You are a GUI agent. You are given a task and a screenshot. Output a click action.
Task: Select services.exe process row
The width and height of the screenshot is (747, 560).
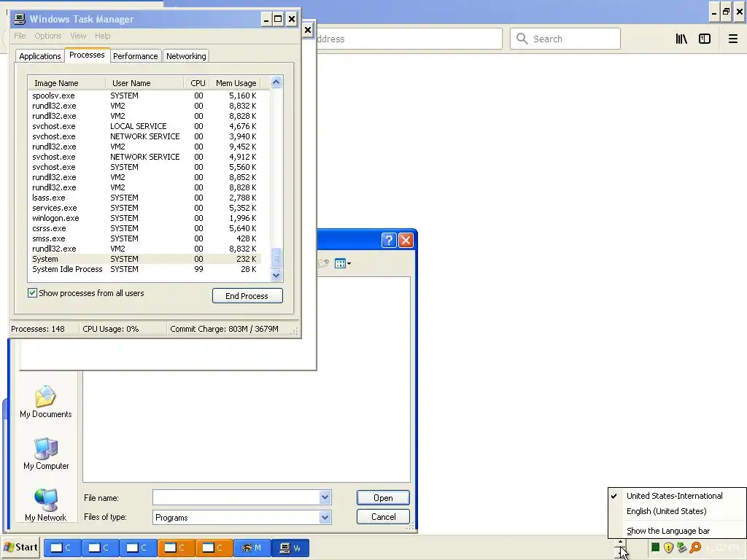click(x=144, y=208)
